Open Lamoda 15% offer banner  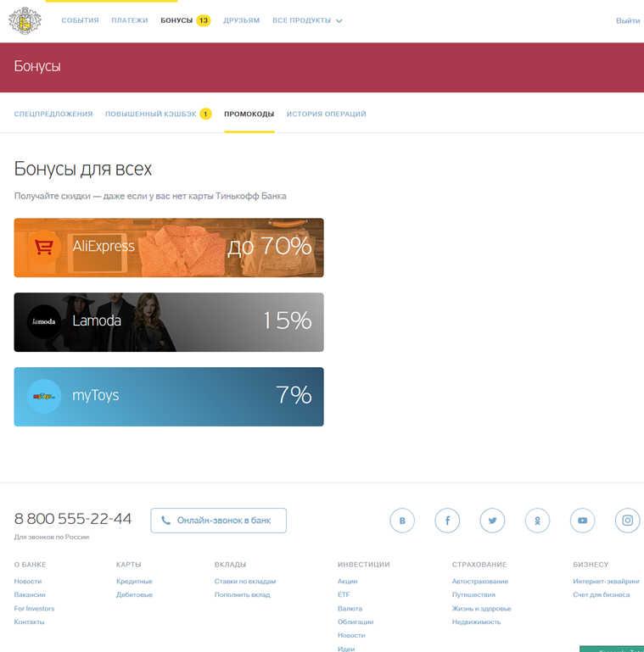(169, 322)
